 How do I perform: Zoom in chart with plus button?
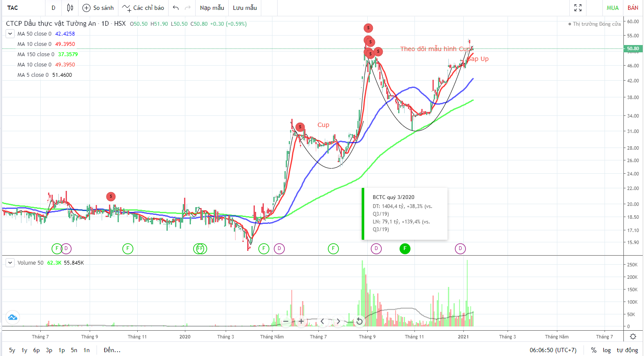click(x=301, y=321)
